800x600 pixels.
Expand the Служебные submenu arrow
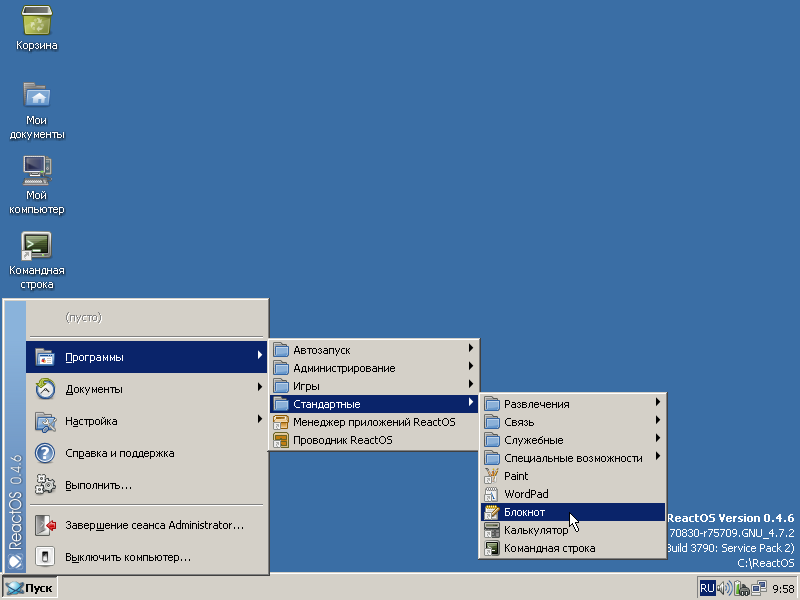[658, 438]
